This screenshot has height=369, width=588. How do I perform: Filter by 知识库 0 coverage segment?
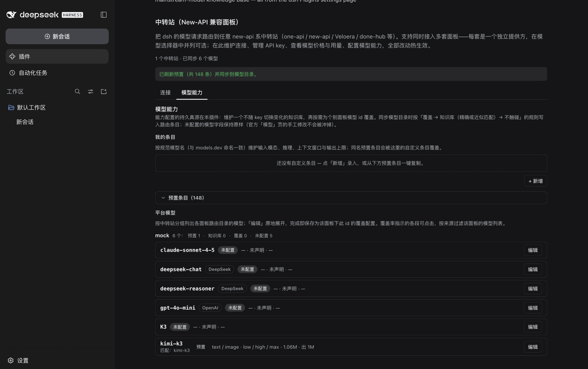pyautogui.click(x=216, y=236)
